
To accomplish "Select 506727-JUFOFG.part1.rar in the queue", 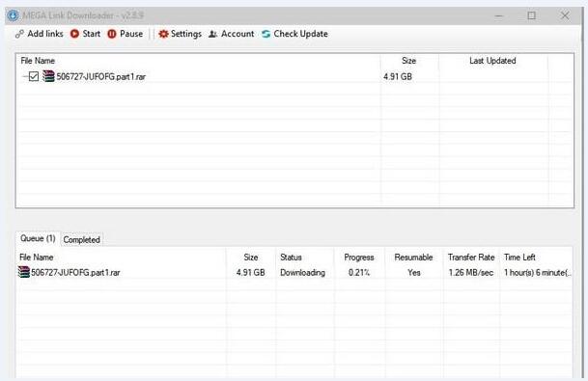I will tap(75, 272).
